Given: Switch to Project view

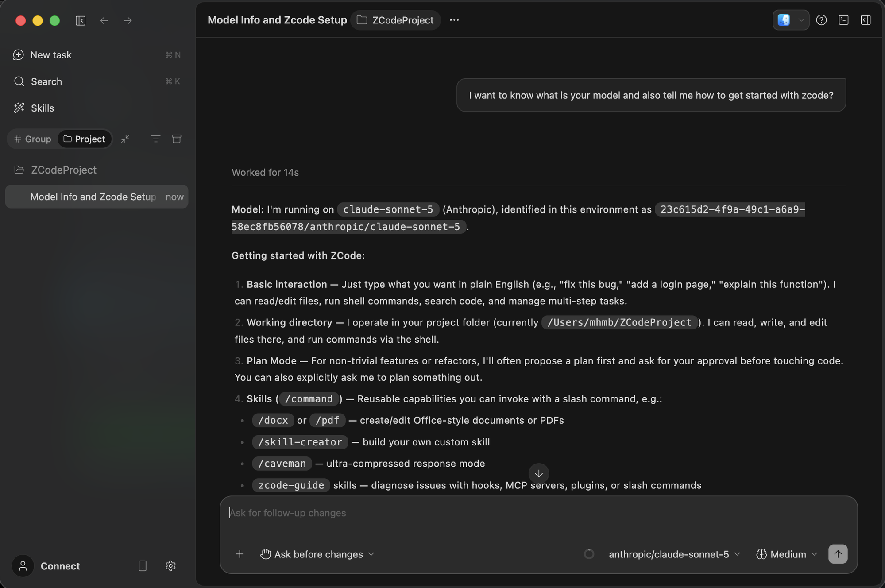Looking at the screenshot, I should (x=85, y=139).
